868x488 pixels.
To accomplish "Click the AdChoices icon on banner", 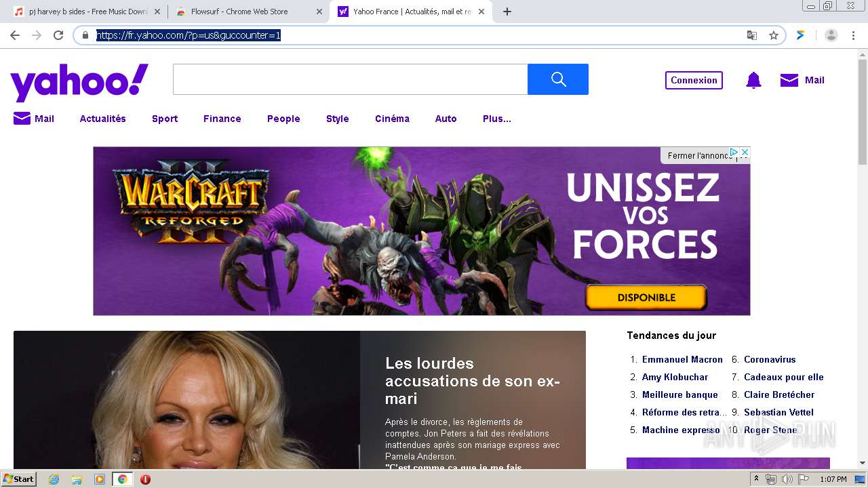I will pos(733,152).
